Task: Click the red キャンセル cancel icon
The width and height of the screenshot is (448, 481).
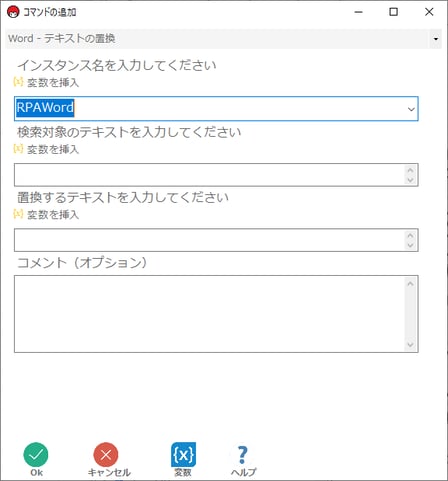Action: coord(106,455)
